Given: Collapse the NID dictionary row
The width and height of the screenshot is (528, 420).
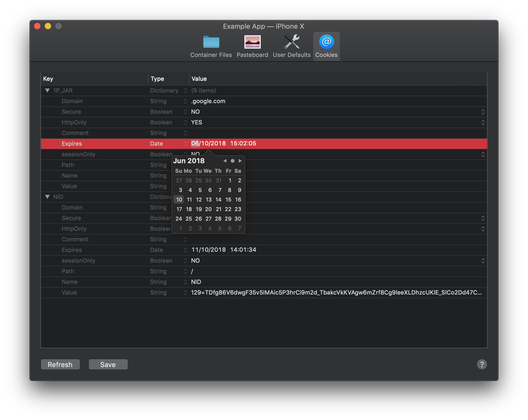Looking at the screenshot, I should pos(47,197).
